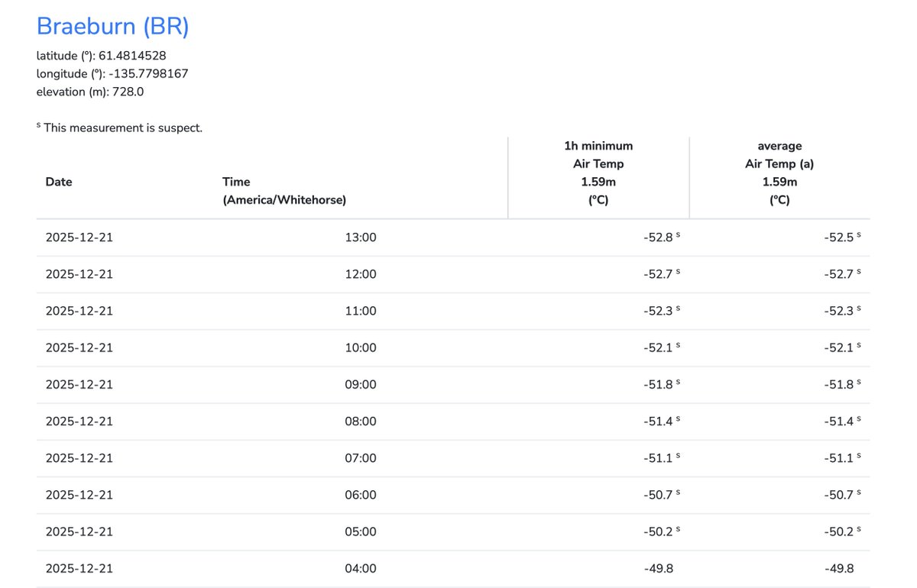Select the 10:00 time cell
This screenshot has width=917, height=588.
tap(361, 347)
